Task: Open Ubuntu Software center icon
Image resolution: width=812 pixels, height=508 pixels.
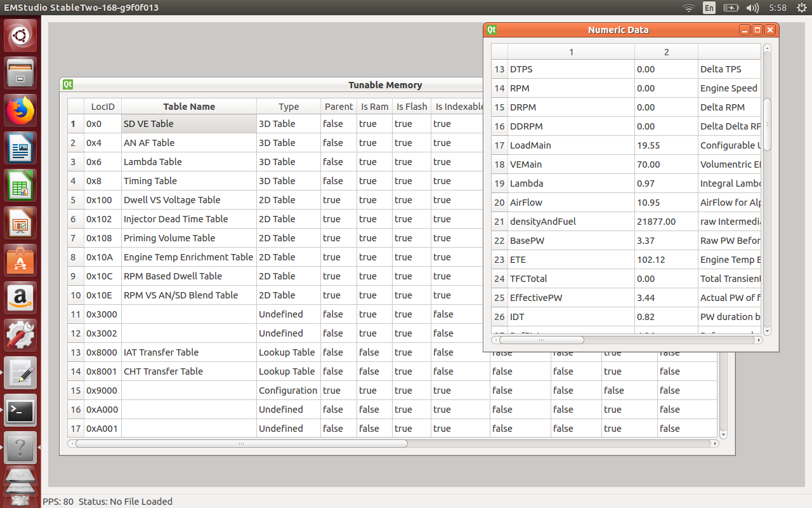Action: click(x=20, y=261)
